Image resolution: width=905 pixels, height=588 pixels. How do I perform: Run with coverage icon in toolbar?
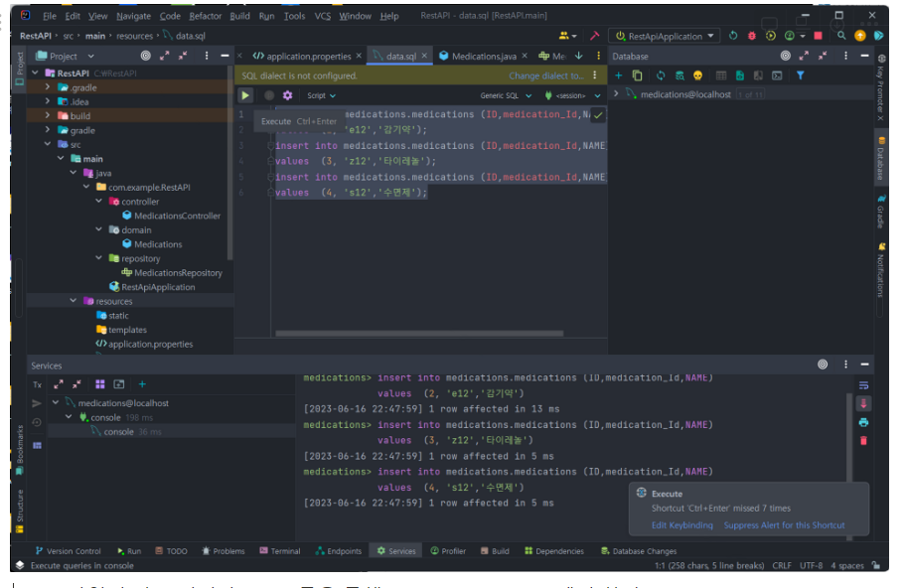click(771, 36)
